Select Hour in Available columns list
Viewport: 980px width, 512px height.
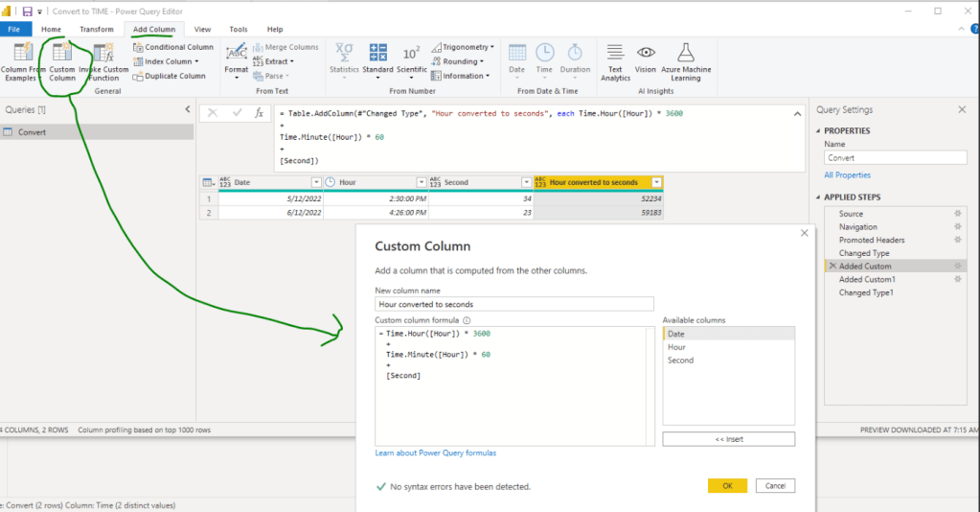(x=676, y=347)
